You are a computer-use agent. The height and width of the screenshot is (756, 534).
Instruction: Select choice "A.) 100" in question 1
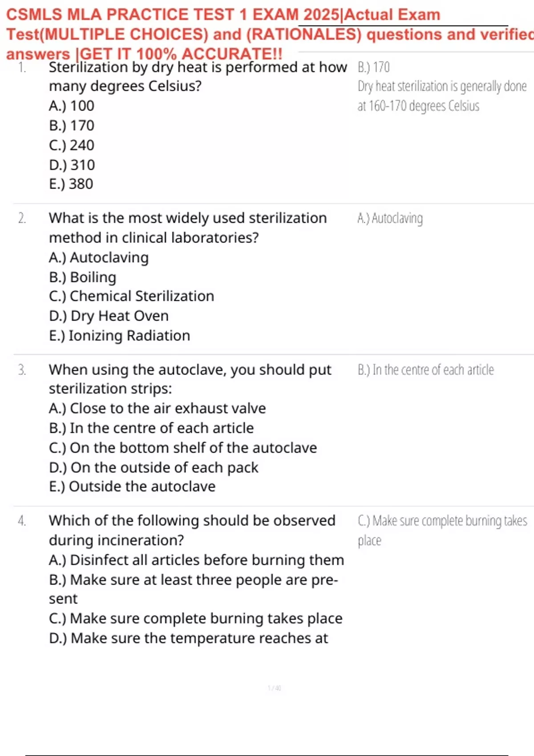click(72, 106)
